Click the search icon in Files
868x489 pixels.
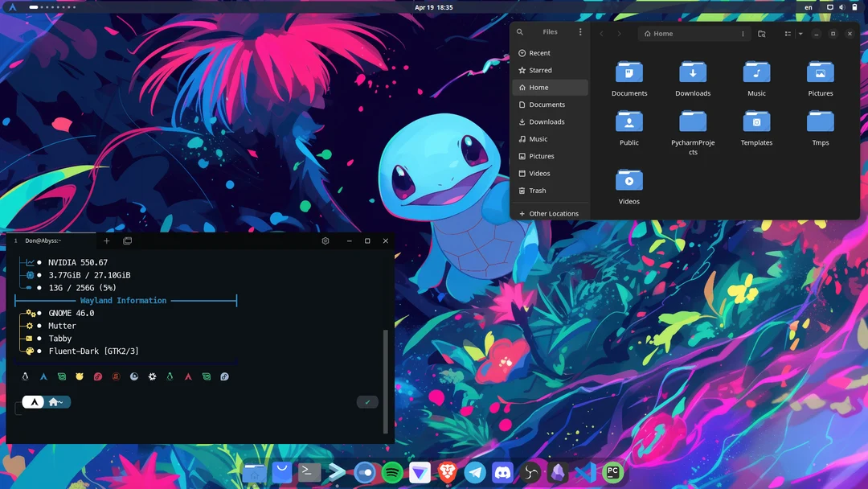tap(520, 32)
